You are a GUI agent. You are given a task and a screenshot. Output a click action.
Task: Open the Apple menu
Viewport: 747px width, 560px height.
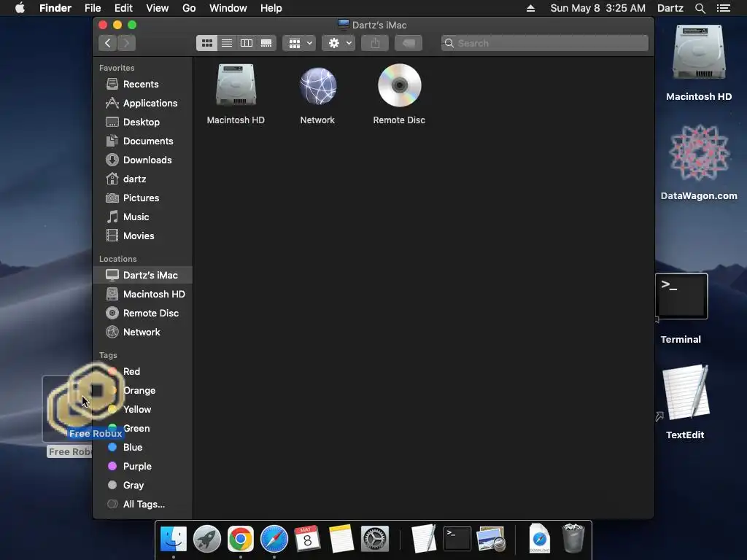click(20, 8)
